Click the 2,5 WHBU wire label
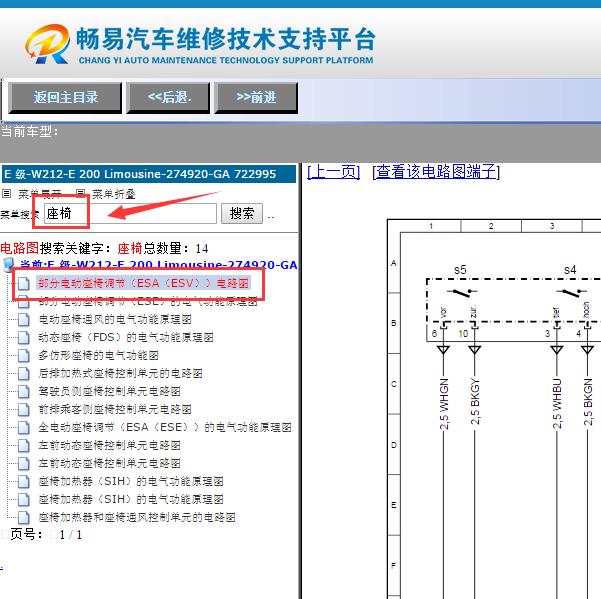This screenshot has width=601, height=599. pos(557,403)
